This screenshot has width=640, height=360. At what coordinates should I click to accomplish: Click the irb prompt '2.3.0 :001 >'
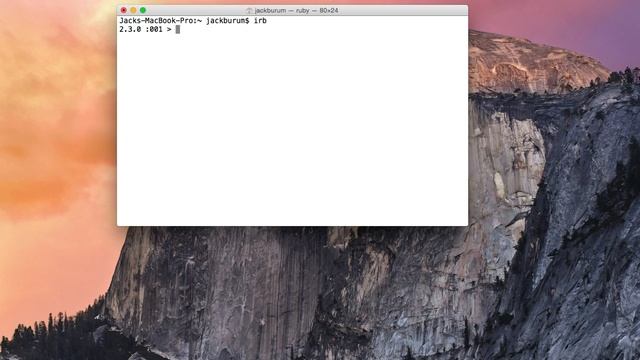click(x=145, y=29)
